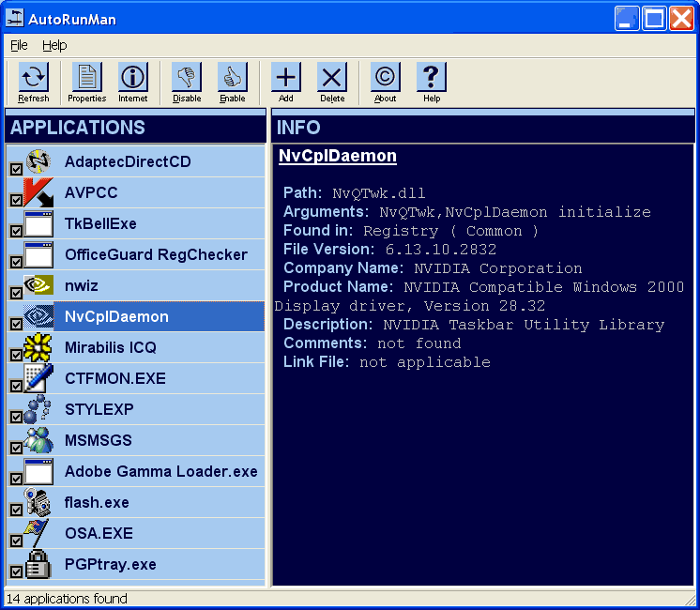Select Adobe Gamma Loader.exe entry
This screenshot has width=700, height=610.
tap(160, 472)
